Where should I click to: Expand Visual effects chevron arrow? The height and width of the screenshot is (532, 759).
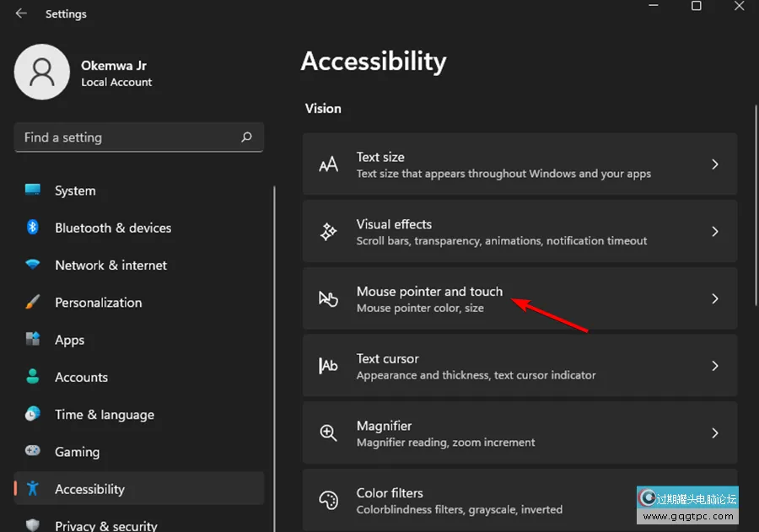[714, 231]
